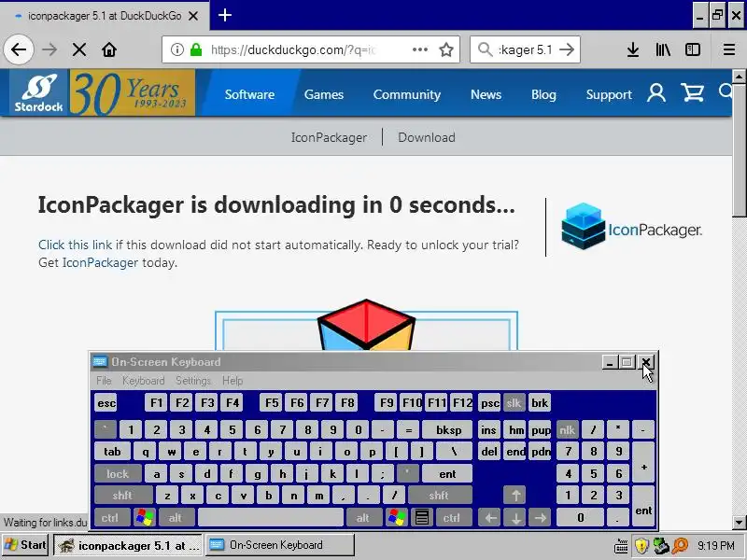Open File menu in On-Screen Keyboard
Image resolution: width=747 pixels, height=560 pixels.
coord(104,381)
